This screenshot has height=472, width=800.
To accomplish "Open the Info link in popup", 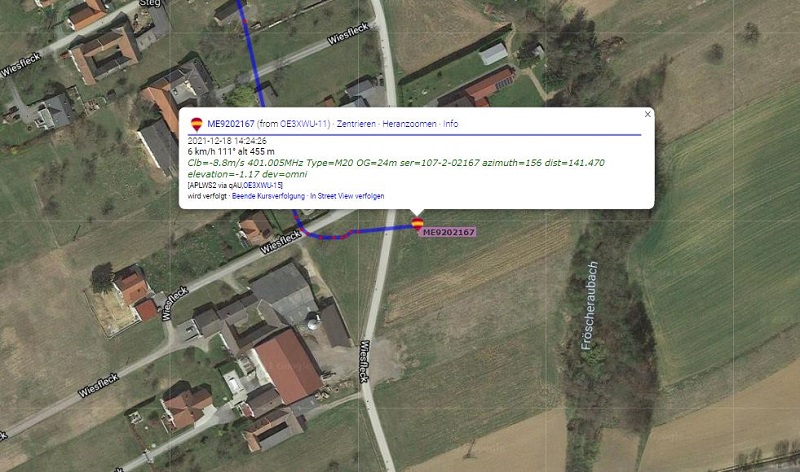I will tap(451, 124).
